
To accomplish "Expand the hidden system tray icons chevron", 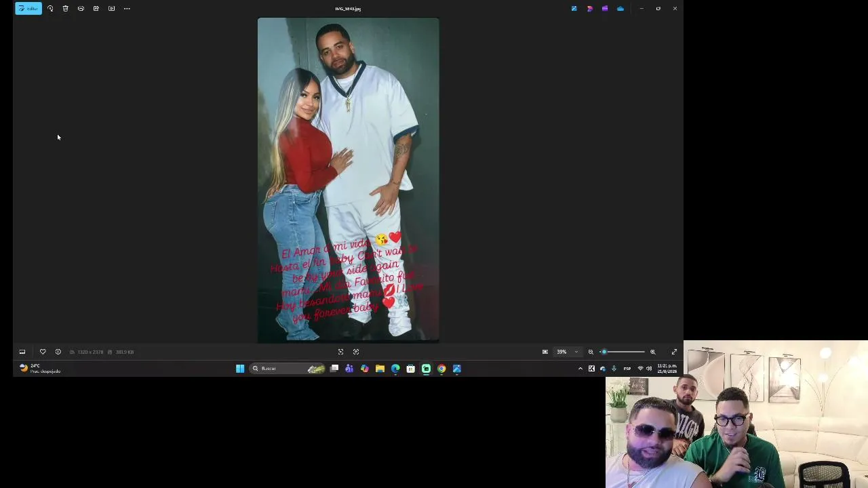I will tap(580, 369).
